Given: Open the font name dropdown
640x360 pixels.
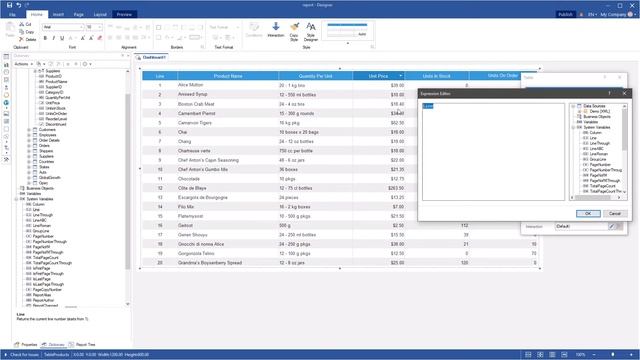Looking at the screenshot, I should click(81, 27).
